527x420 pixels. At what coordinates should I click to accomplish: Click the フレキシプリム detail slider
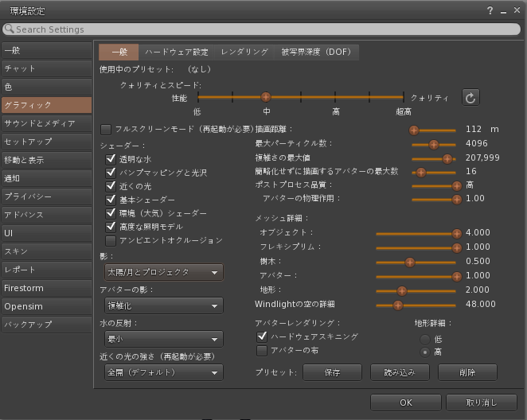(x=419, y=247)
